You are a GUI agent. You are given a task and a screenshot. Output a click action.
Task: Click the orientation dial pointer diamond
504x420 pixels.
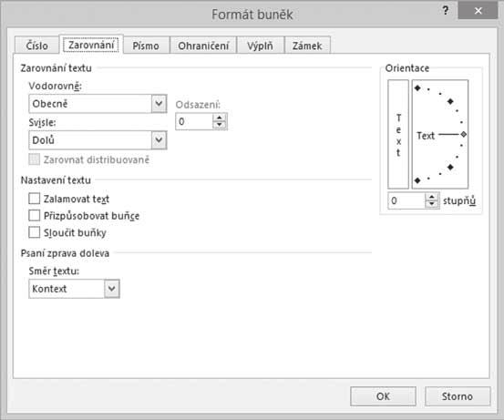point(463,134)
